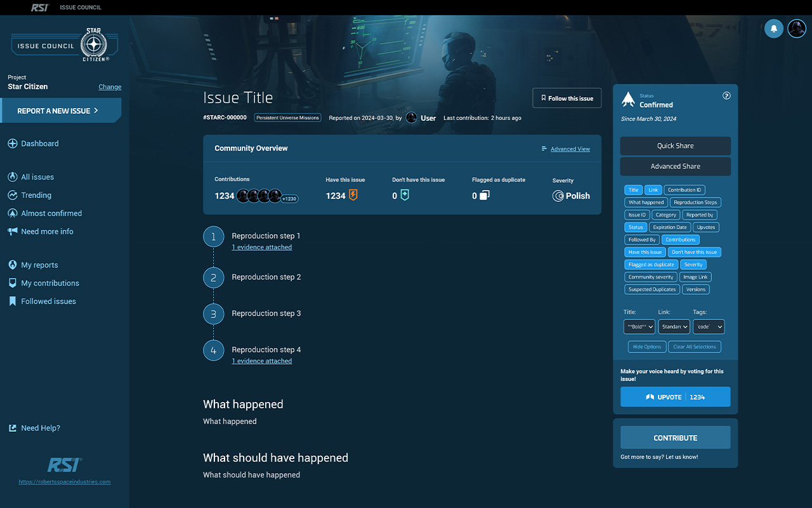Viewport: 812px width, 508px height.
Task: Open the Advanced View link
Action: click(x=570, y=149)
